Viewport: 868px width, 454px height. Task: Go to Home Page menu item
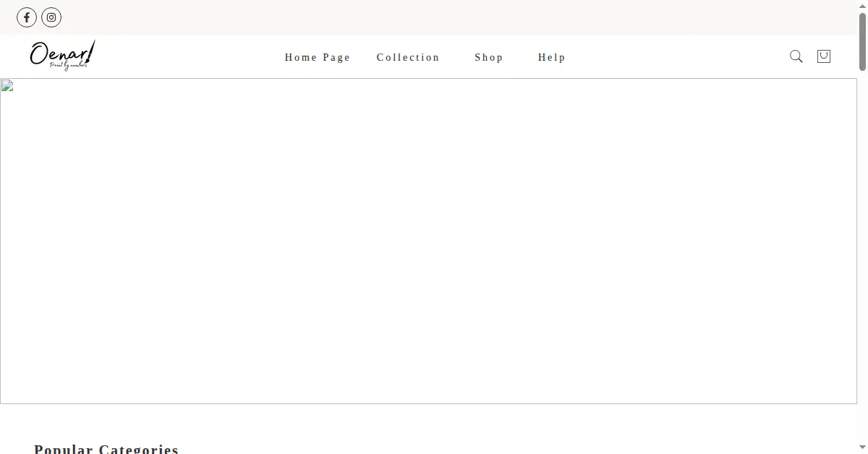click(318, 57)
